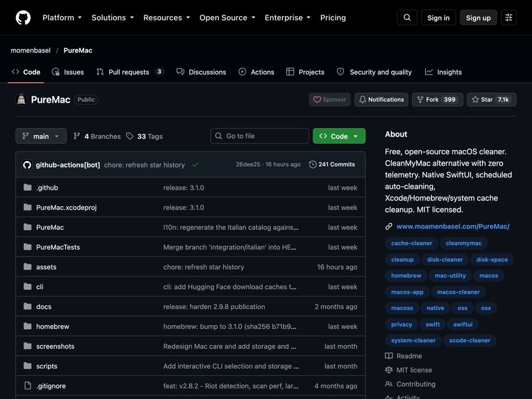Click the PureMac.xcodeproj folder icon
The width and height of the screenshot is (532, 399).
coord(27,207)
